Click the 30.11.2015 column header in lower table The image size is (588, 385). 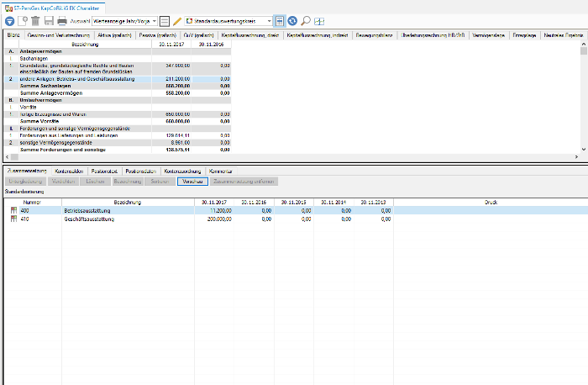pyautogui.click(x=294, y=202)
